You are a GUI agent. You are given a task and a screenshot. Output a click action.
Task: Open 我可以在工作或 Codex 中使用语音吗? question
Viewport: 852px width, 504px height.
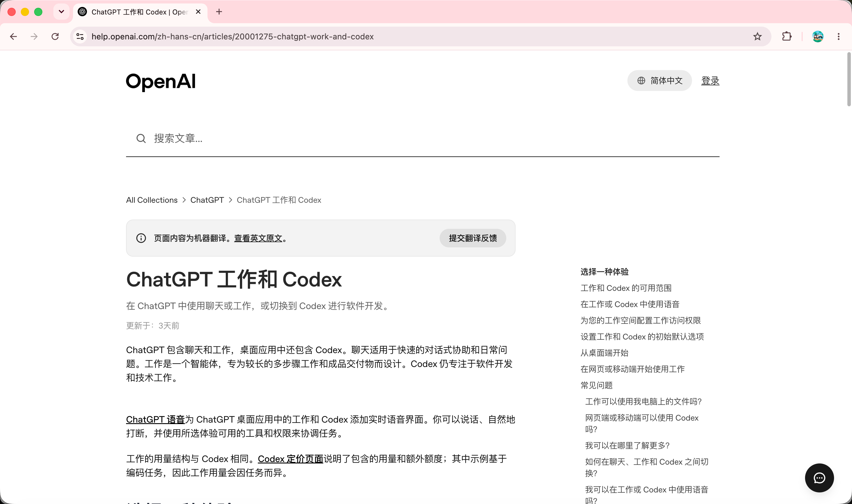click(x=647, y=495)
